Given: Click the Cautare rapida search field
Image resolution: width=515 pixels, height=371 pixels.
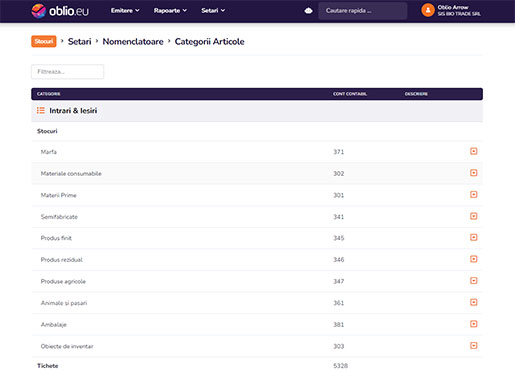Looking at the screenshot, I should (363, 11).
